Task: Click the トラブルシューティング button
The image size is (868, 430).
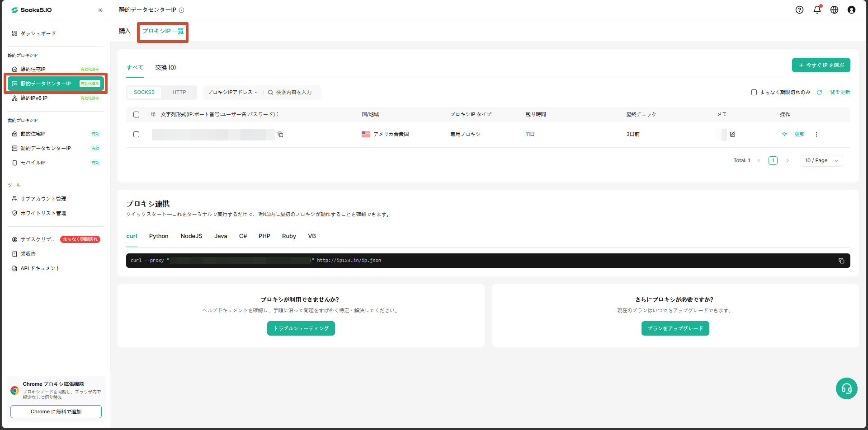Action: point(301,328)
